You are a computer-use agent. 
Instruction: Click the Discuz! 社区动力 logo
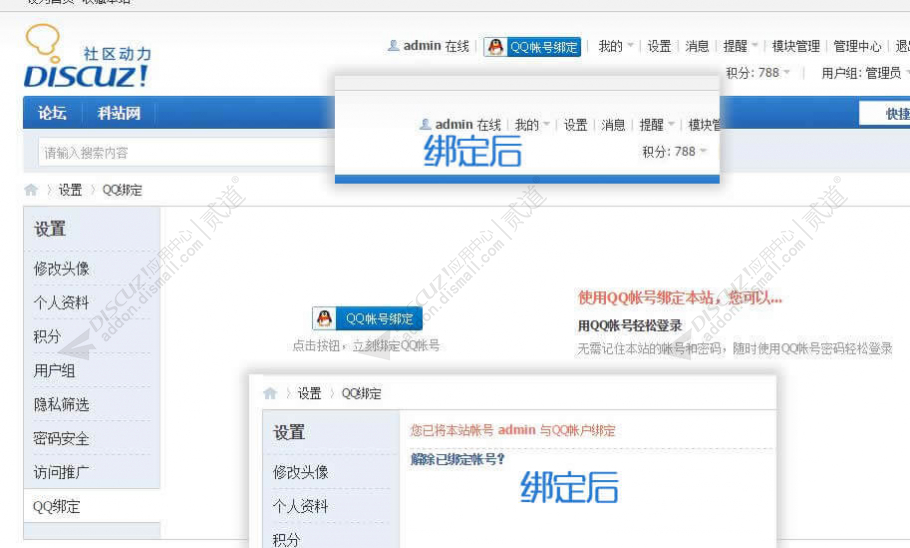coord(87,56)
